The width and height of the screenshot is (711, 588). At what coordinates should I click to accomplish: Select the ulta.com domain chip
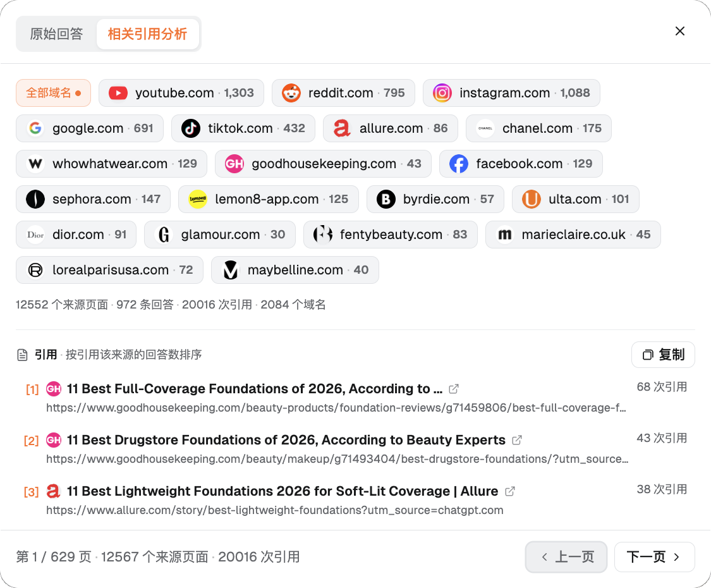(x=576, y=199)
